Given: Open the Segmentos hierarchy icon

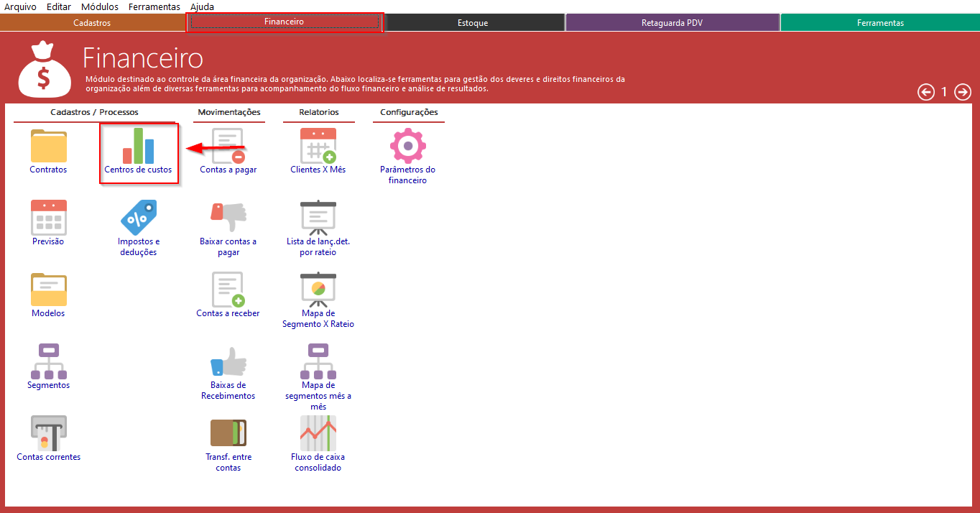Looking at the screenshot, I should (48, 361).
